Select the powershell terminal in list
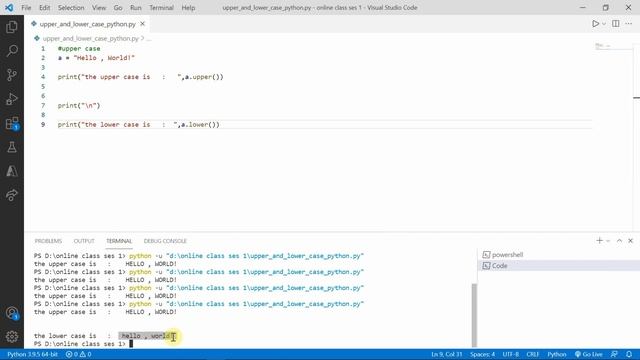640x360 pixels. coord(558,255)
